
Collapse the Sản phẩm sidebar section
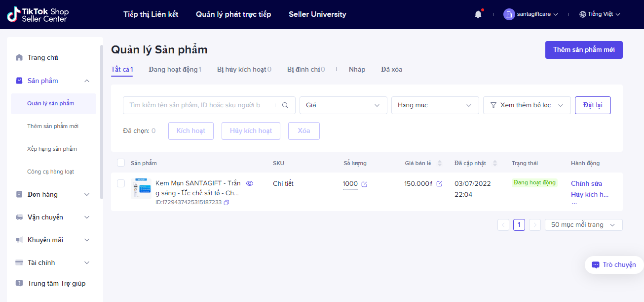[x=87, y=81]
